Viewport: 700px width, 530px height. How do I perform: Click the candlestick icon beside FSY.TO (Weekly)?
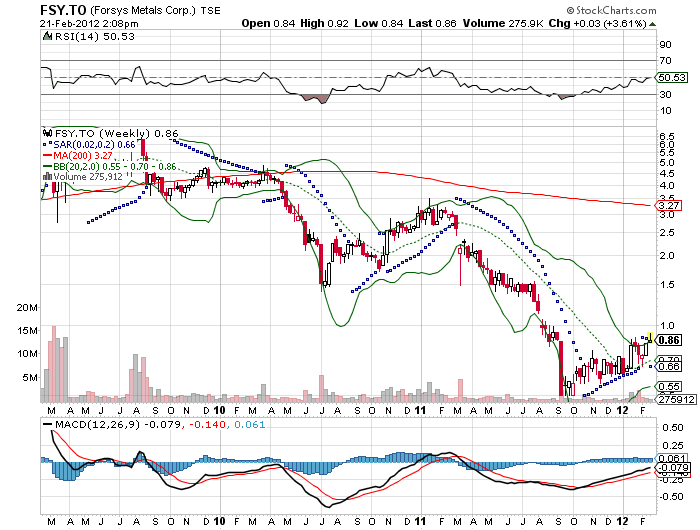tap(47, 133)
